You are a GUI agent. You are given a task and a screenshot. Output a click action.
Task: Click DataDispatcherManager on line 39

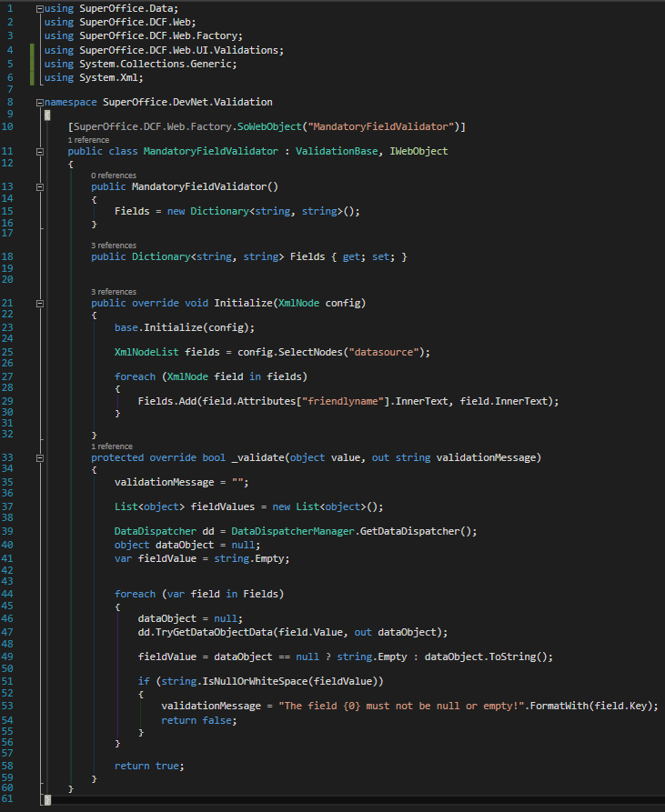[x=293, y=531]
